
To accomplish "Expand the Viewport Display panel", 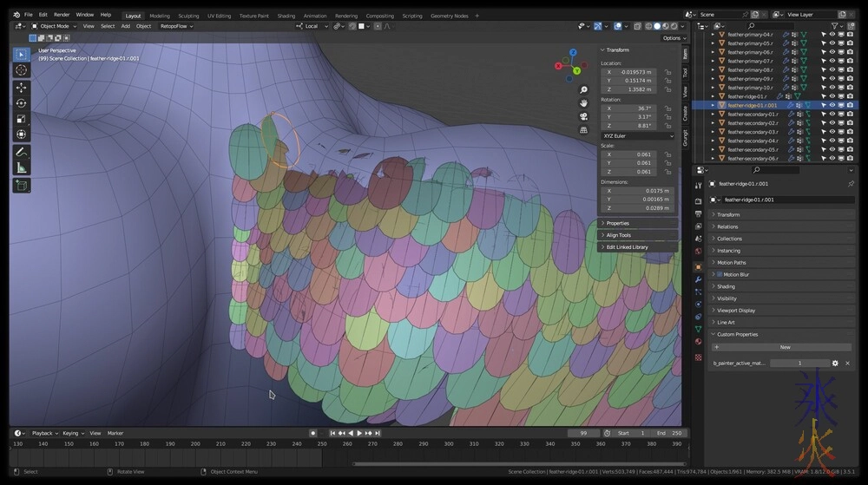I will [736, 310].
